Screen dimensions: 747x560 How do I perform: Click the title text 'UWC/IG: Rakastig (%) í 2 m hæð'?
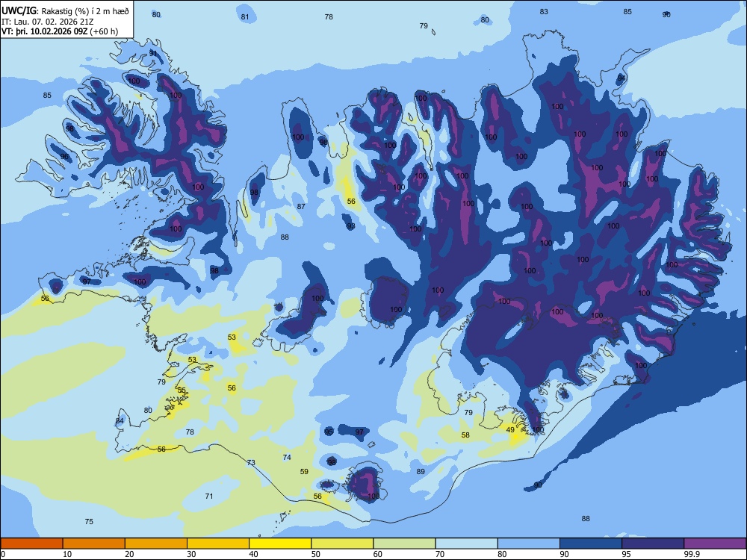pyautogui.click(x=65, y=11)
